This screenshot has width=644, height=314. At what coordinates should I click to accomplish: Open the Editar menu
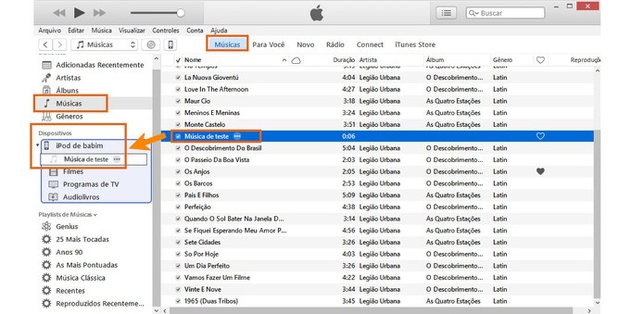(76, 30)
